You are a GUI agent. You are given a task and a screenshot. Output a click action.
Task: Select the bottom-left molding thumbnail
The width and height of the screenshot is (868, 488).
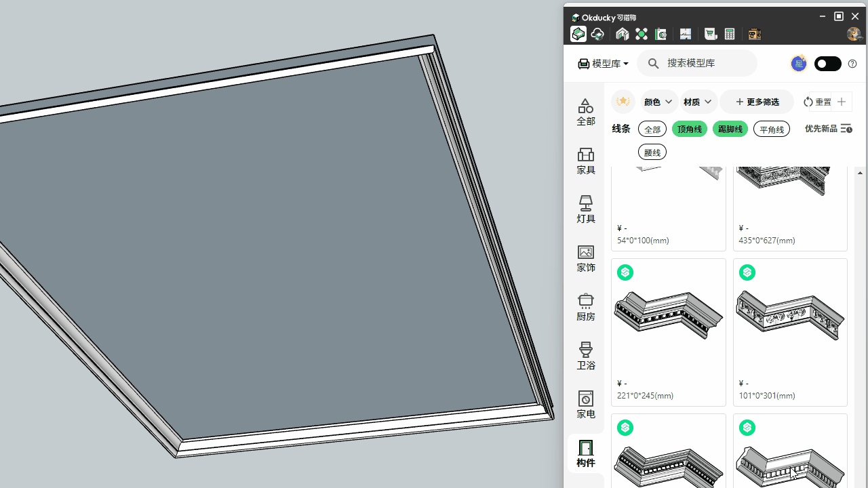click(x=669, y=468)
